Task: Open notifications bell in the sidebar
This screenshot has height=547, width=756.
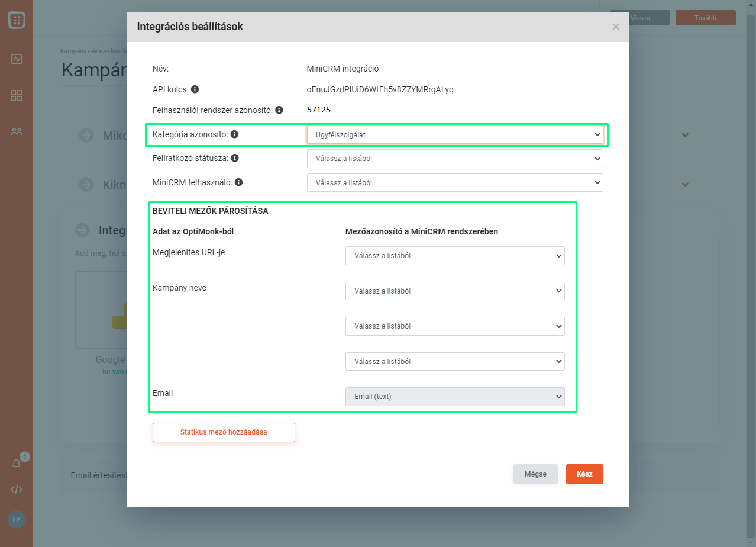Action: [17, 464]
